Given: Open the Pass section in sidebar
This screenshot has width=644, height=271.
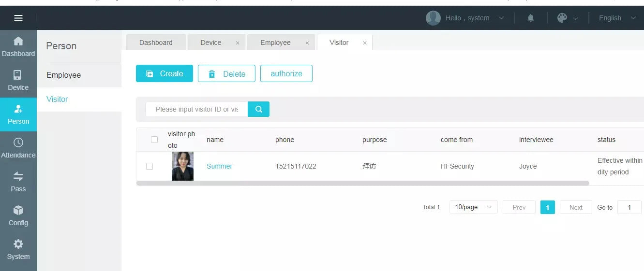Looking at the screenshot, I should (18, 182).
